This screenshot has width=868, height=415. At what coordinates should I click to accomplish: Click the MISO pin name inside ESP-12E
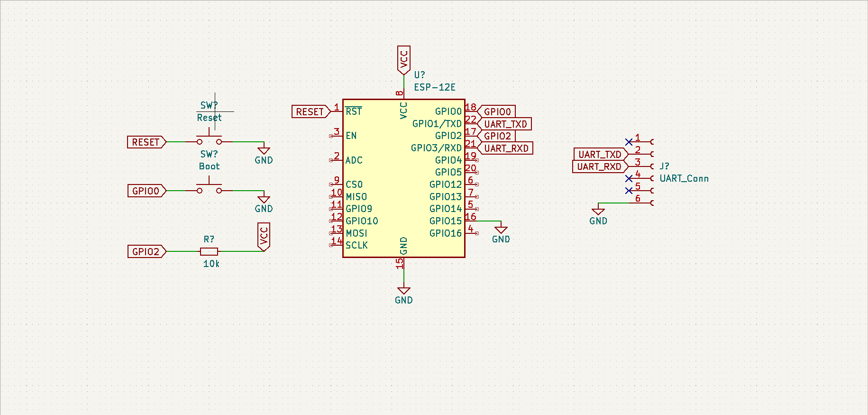click(356, 197)
